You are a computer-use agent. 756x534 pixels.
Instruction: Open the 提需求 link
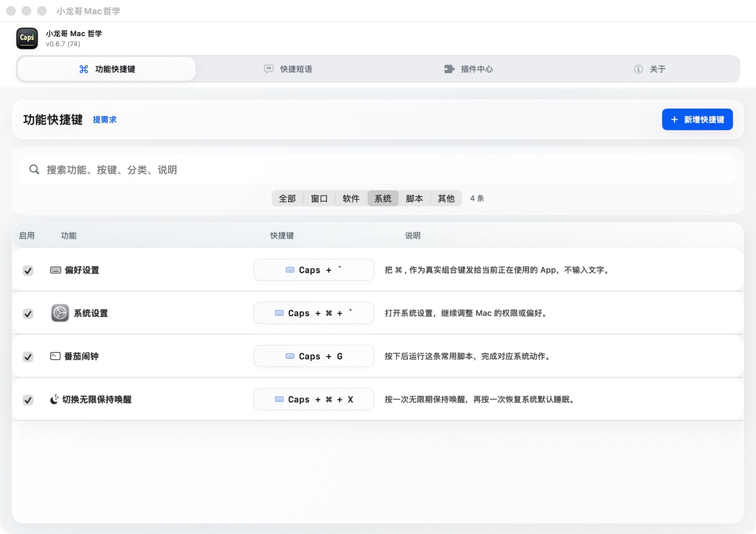105,120
